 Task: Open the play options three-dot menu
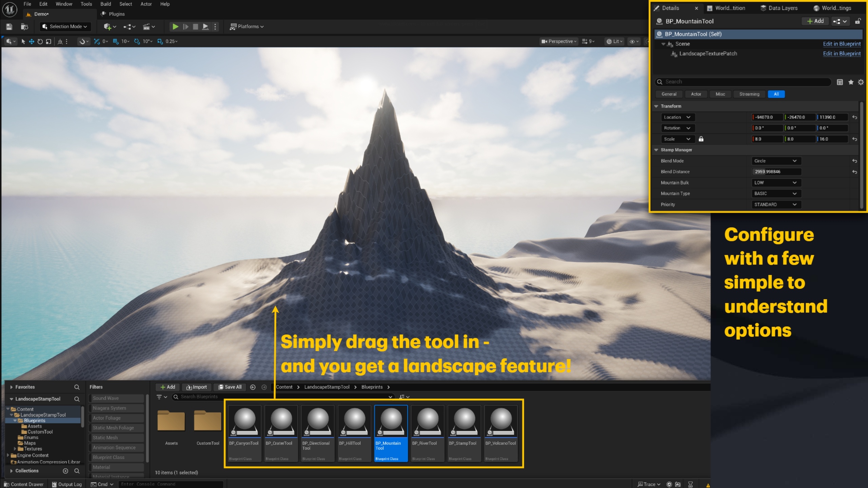tap(215, 26)
